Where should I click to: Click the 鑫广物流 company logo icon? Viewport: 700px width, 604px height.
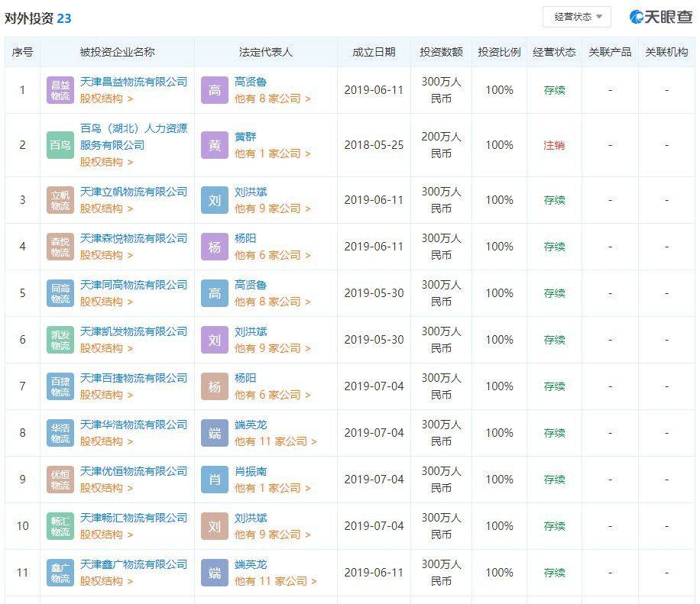(x=60, y=573)
